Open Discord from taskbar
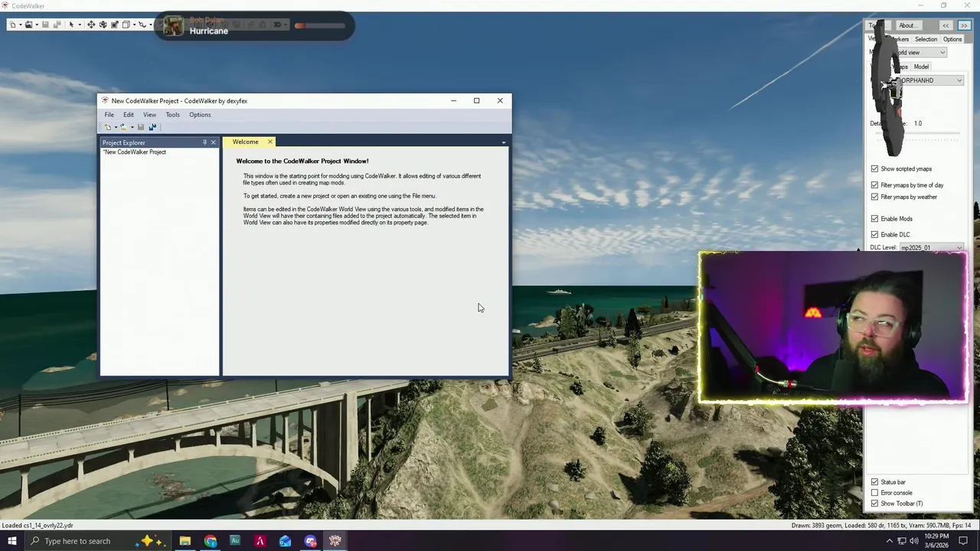This screenshot has height=551, width=980. 310,541
